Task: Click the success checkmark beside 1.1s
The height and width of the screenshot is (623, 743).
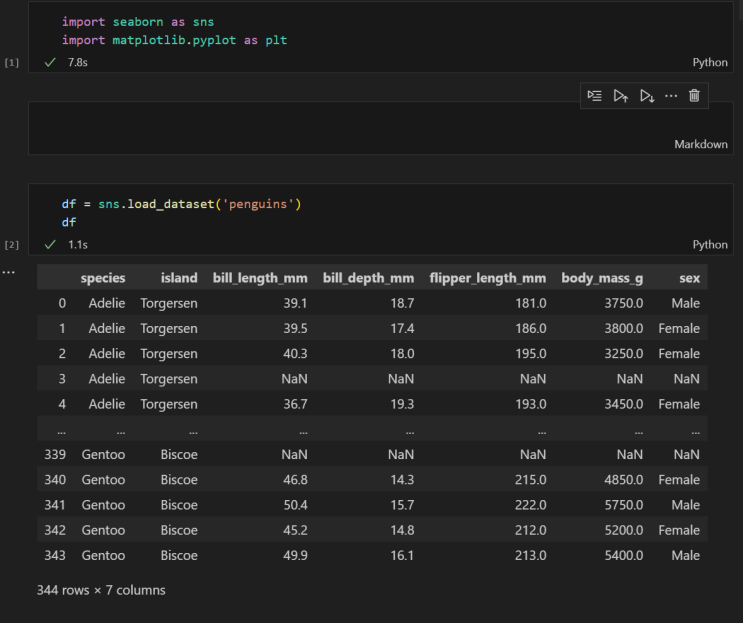Action: (x=50, y=244)
